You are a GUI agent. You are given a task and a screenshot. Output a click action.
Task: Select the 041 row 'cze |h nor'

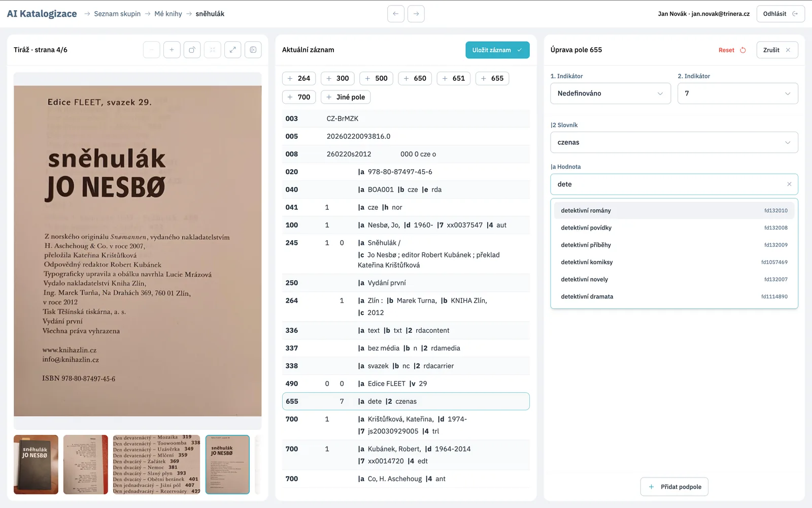(406, 207)
